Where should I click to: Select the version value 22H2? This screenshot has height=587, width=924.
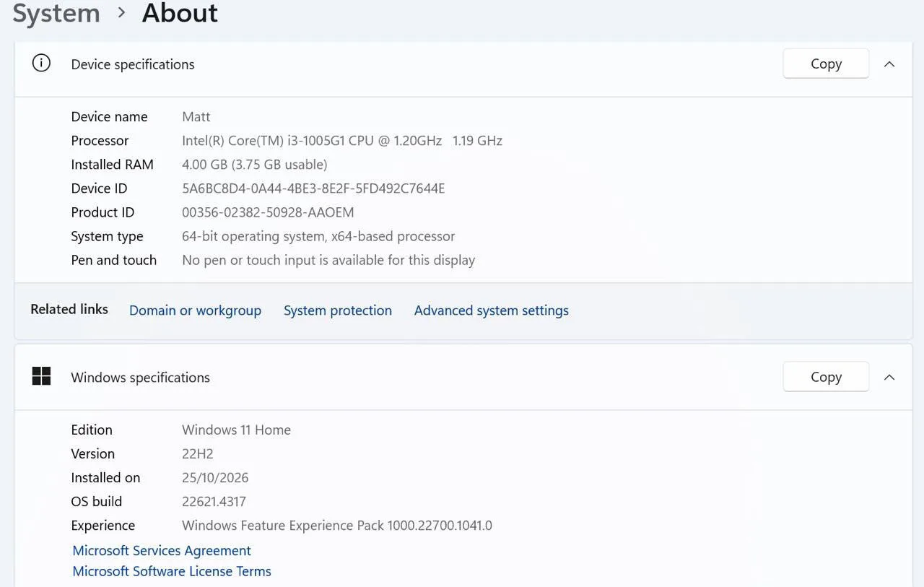(x=198, y=453)
